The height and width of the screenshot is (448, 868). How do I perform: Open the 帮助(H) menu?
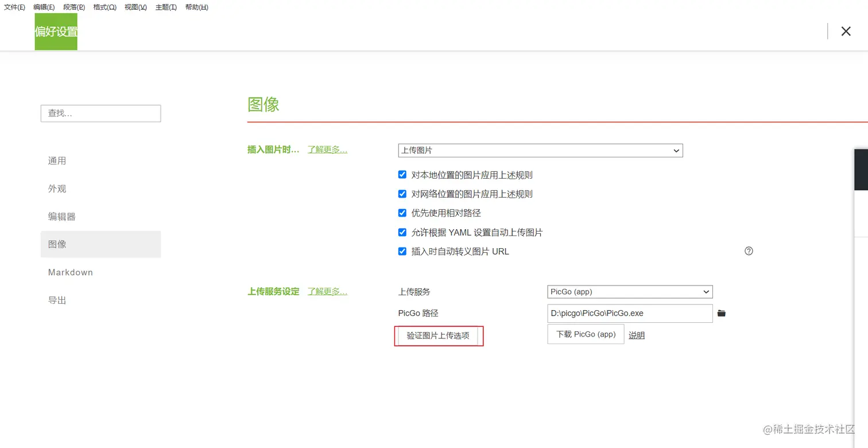(x=196, y=7)
